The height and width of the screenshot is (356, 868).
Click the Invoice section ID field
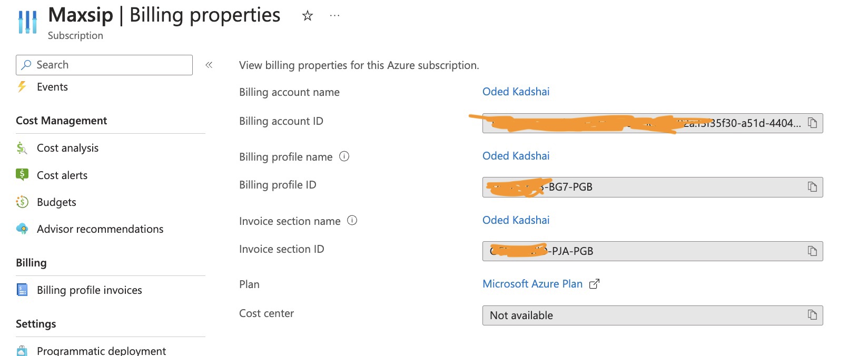653,251
